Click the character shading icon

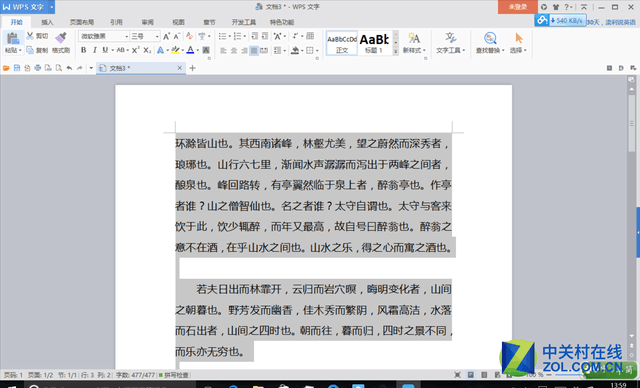(x=206, y=50)
